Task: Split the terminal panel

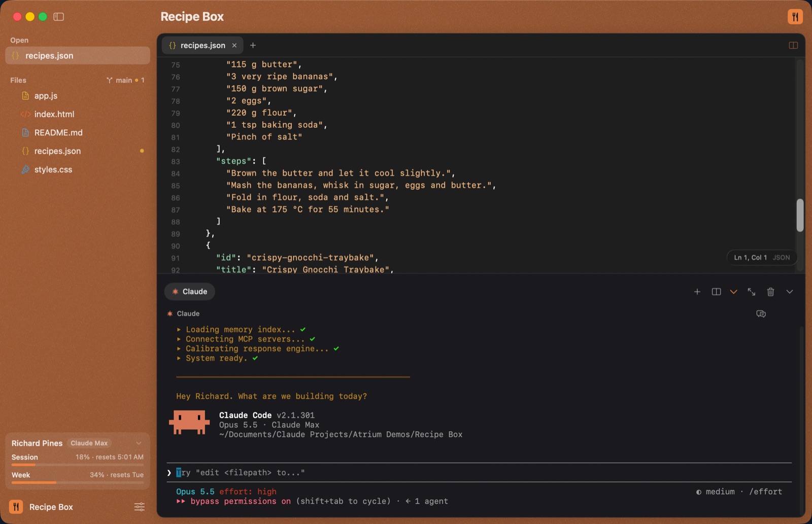Action: [x=716, y=292]
